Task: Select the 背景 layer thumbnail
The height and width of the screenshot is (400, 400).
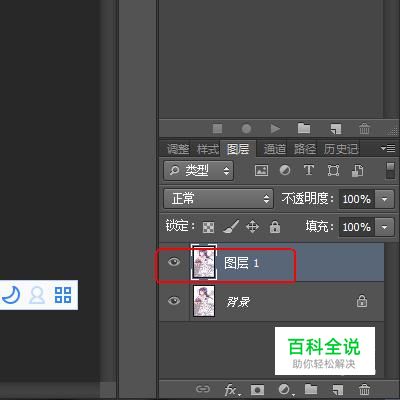Action: click(204, 301)
